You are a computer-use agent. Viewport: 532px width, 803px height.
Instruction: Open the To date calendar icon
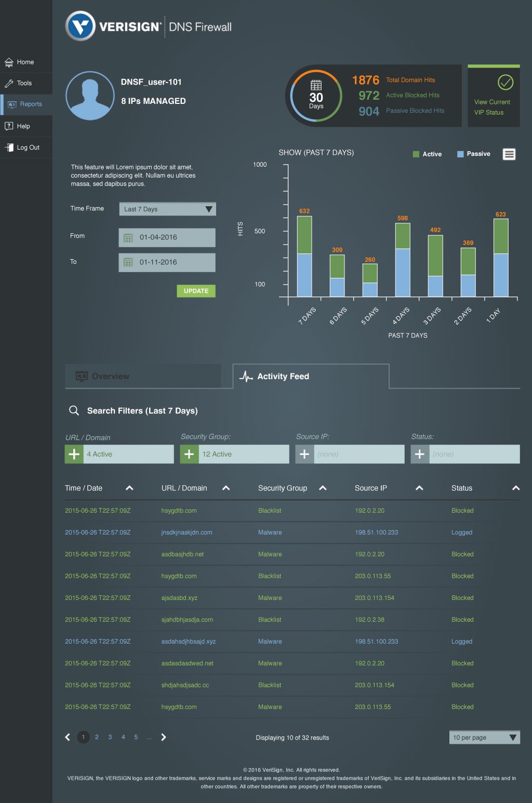128,262
